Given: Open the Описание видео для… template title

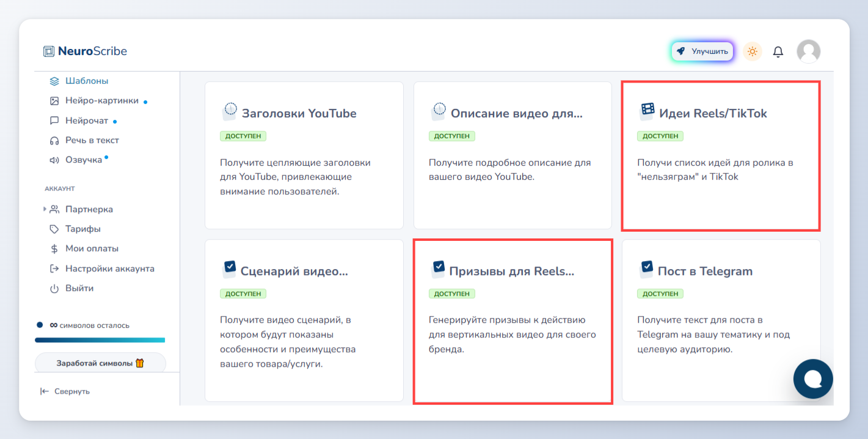Looking at the screenshot, I should (517, 113).
